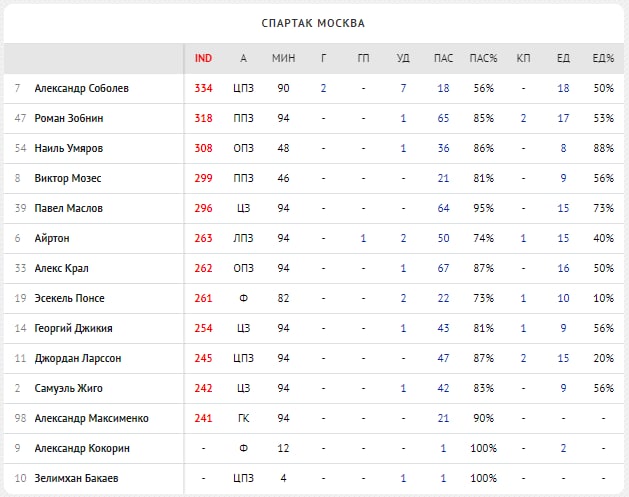629x497 pixels.
Task: Click Умяров's duels value 8
Action: click(x=563, y=148)
